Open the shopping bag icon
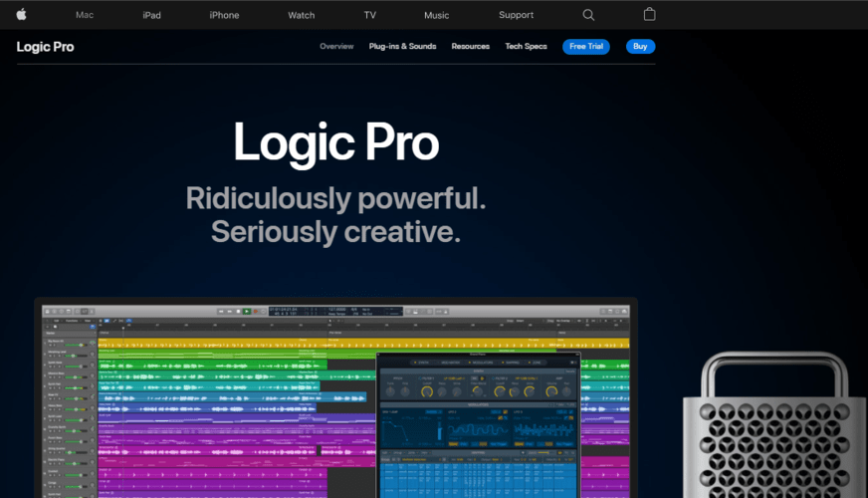Viewport: 868px width, 498px height. [649, 14]
